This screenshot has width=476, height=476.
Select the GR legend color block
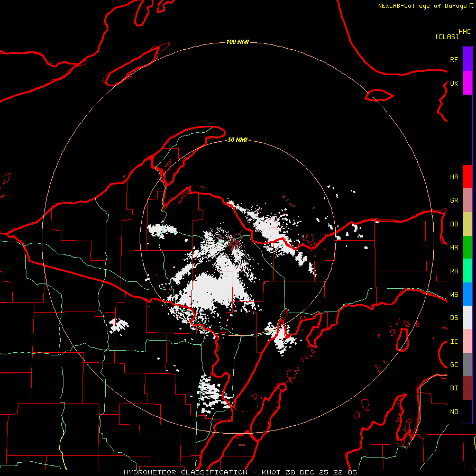(467, 200)
